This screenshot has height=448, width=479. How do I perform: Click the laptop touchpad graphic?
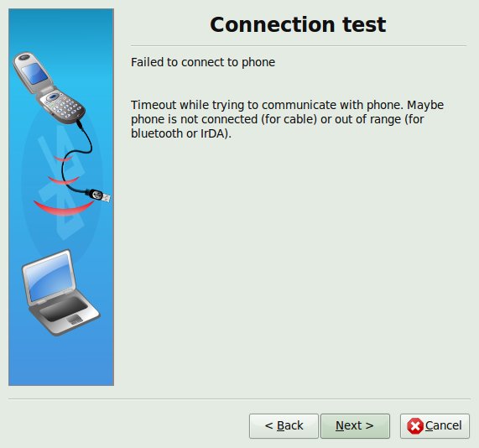coord(75,320)
